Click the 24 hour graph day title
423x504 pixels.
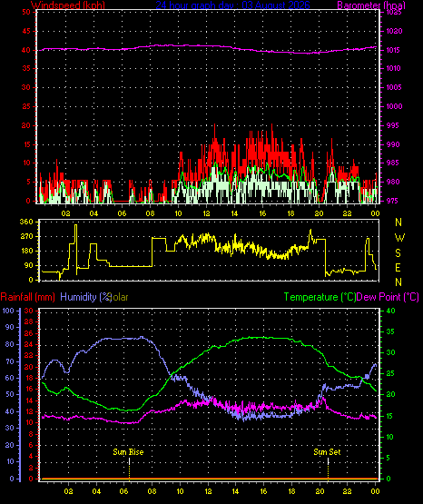tap(233, 5)
